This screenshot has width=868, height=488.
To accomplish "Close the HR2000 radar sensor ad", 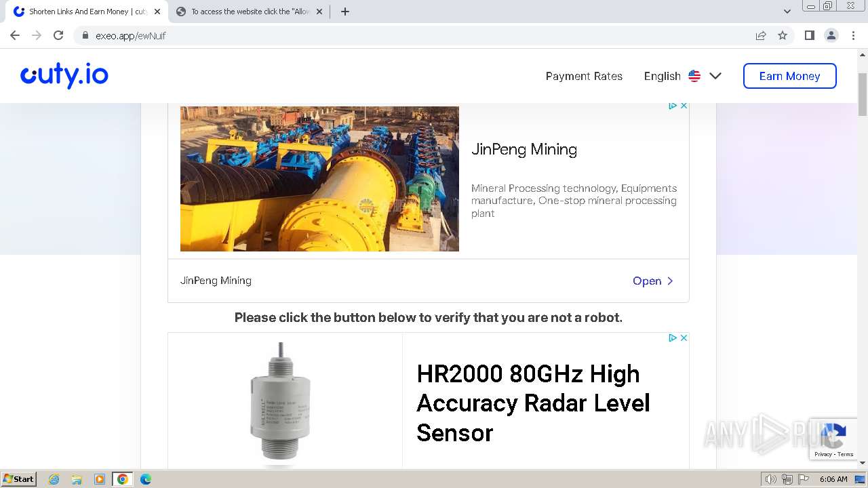I will [x=684, y=338].
